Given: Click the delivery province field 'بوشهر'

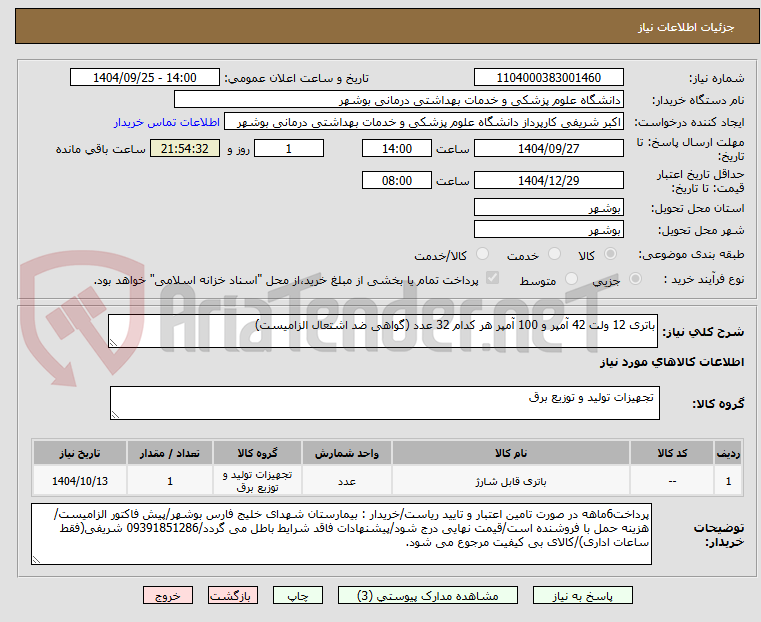Looking at the screenshot, I should click(548, 208).
